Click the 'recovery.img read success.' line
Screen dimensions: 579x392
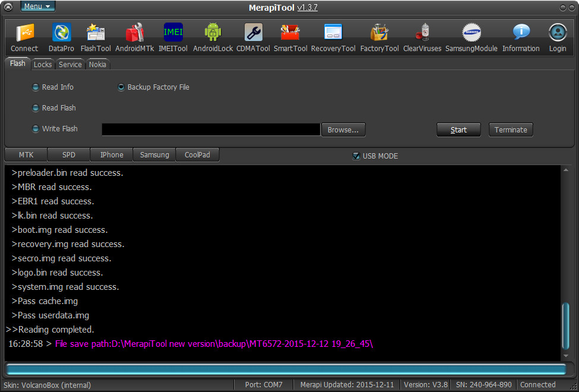tap(68, 244)
